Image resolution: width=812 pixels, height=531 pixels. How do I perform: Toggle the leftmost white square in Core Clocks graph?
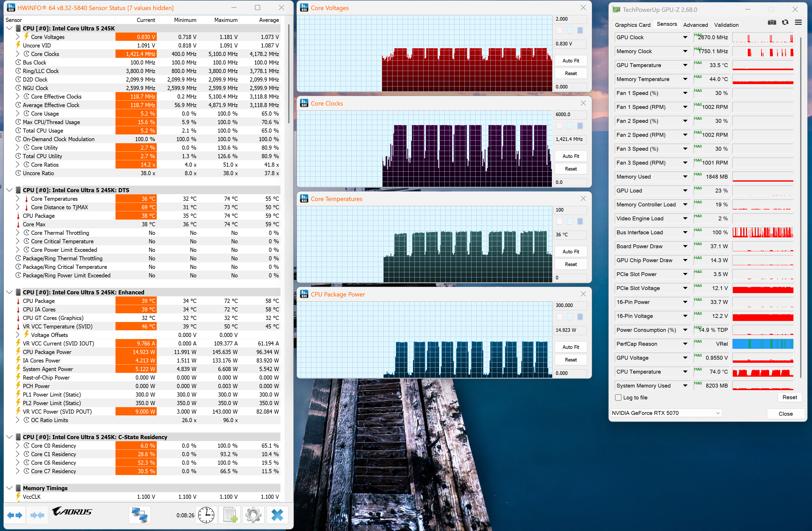(x=560, y=126)
